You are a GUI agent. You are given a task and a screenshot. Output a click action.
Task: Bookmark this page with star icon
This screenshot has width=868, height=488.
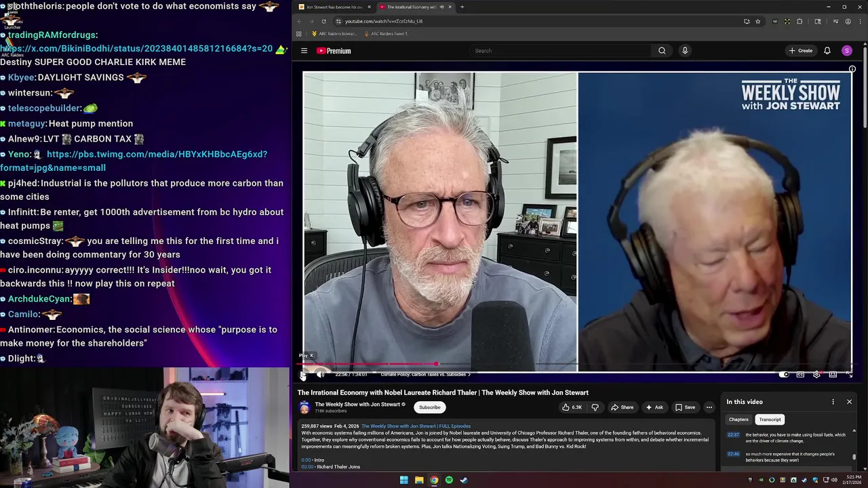click(757, 21)
